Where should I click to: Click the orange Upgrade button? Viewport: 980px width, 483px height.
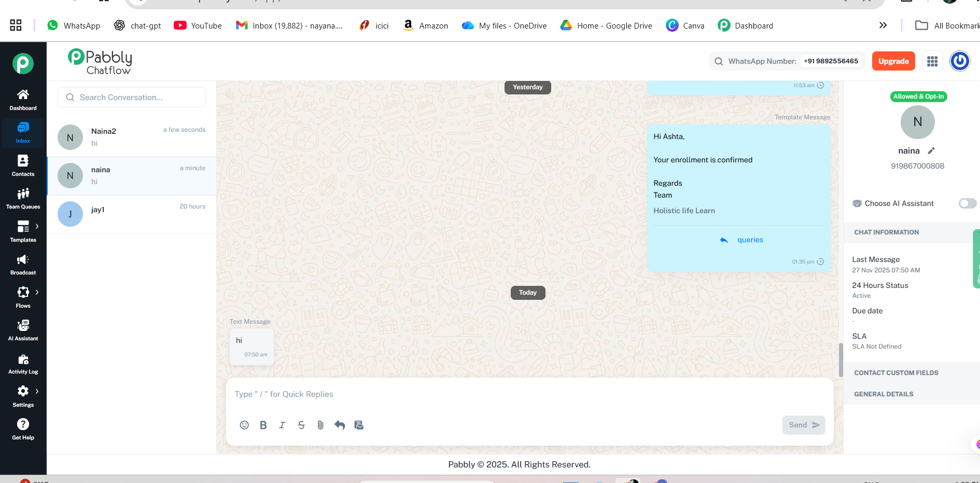893,61
